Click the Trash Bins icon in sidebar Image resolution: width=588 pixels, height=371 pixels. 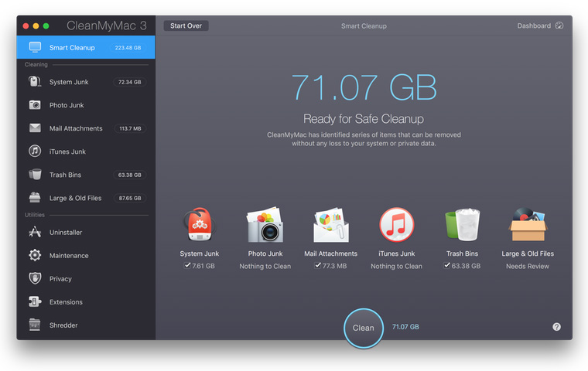tap(35, 174)
